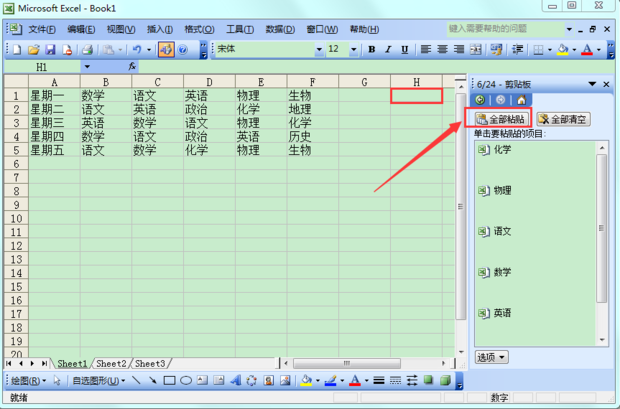Open the 视图 View menu
Screen dimensions: 620x409
[121, 29]
